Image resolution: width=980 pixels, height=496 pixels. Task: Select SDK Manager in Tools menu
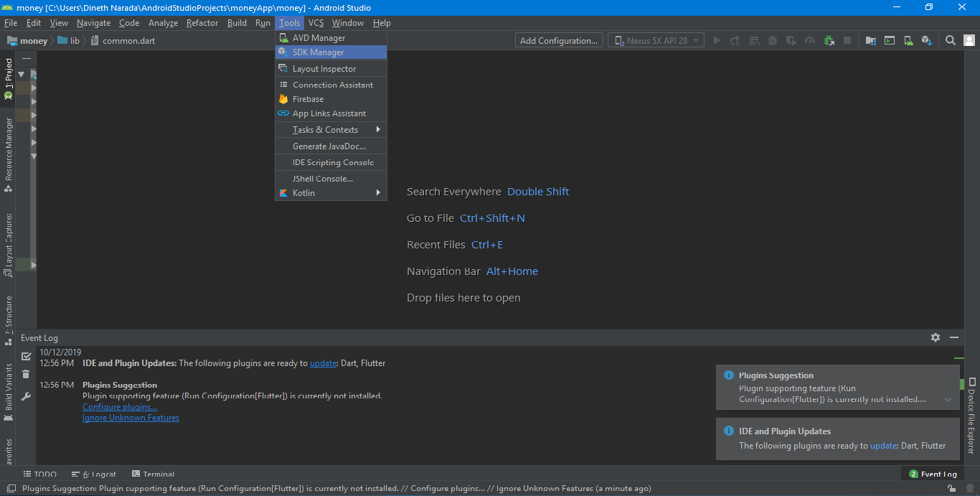coord(331,52)
